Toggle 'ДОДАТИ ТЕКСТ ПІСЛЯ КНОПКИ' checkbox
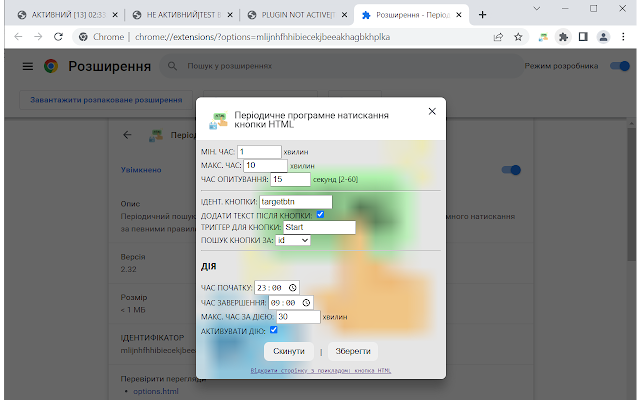 pyautogui.click(x=320, y=214)
